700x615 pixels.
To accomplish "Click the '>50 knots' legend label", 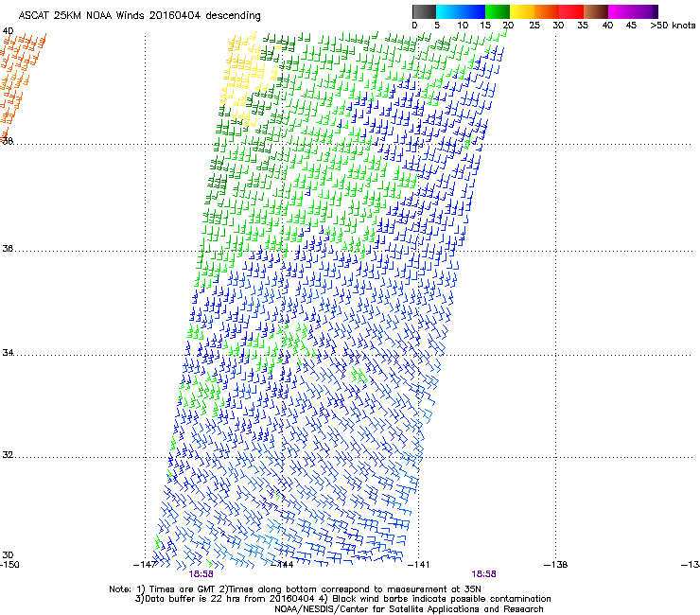I will pyautogui.click(x=673, y=25).
